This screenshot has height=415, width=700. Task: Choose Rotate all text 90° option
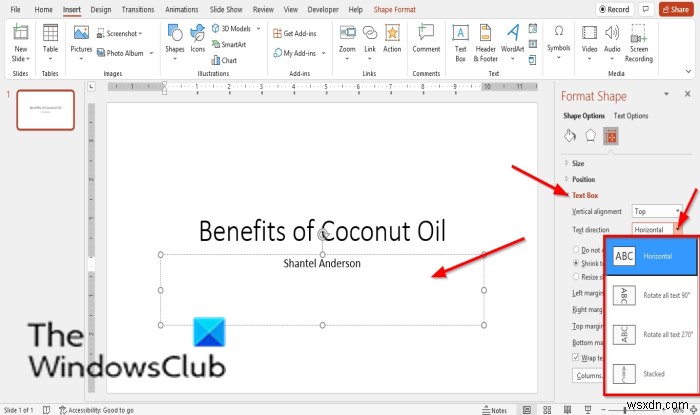[651, 295]
